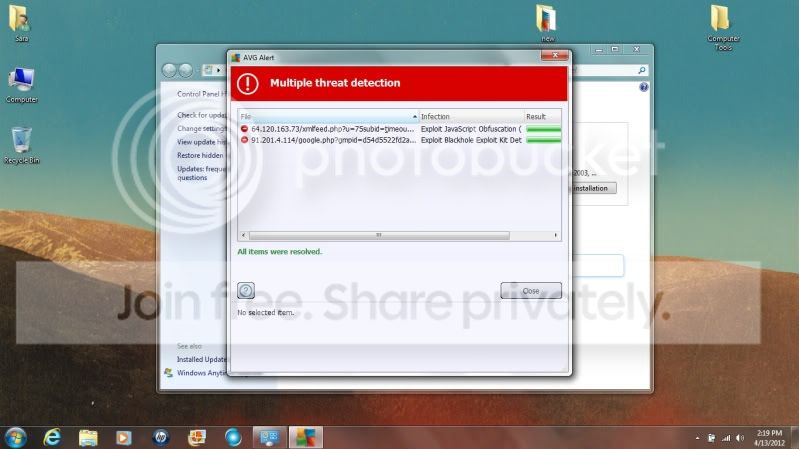Show hidden system tray icons
This screenshot has width=799, height=449.
[x=697, y=438]
